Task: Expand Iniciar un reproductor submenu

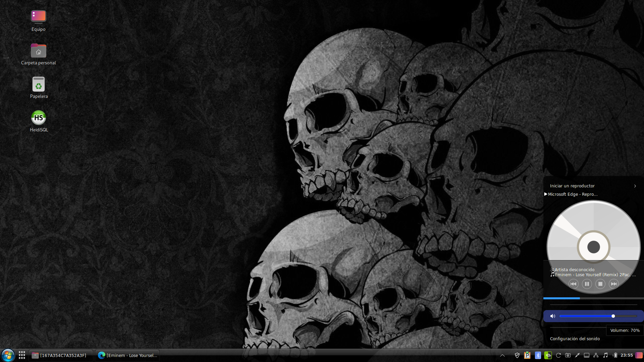Action: click(593, 186)
